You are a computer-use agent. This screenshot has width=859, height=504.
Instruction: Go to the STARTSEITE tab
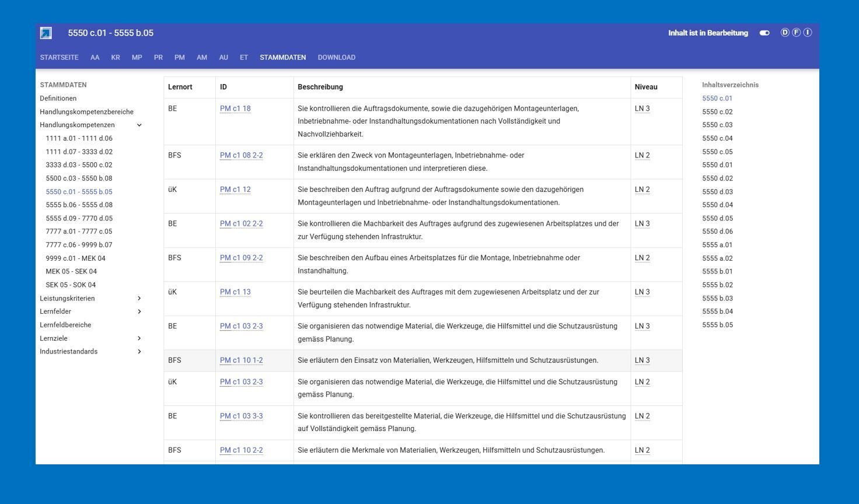tap(59, 58)
